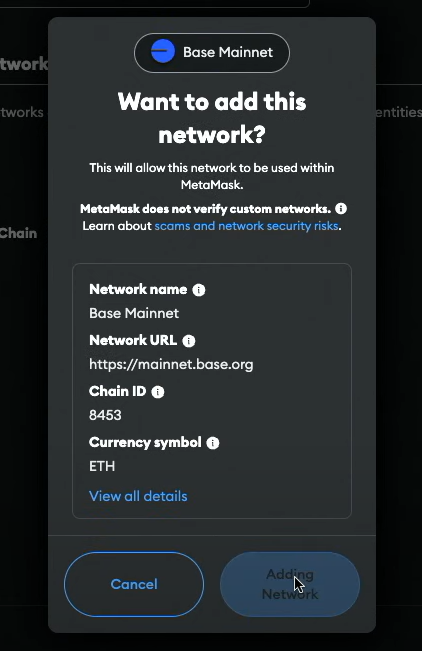Click the Network URL field label
This screenshot has width=422, height=651.
pos(133,340)
